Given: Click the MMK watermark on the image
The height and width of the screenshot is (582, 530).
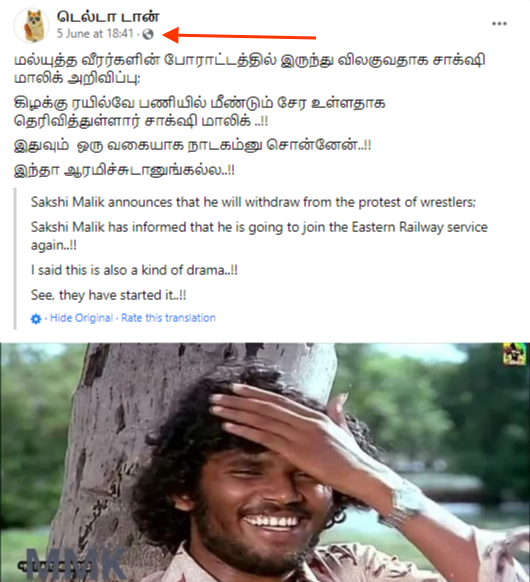Looking at the screenshot, I should pos(76,564).
